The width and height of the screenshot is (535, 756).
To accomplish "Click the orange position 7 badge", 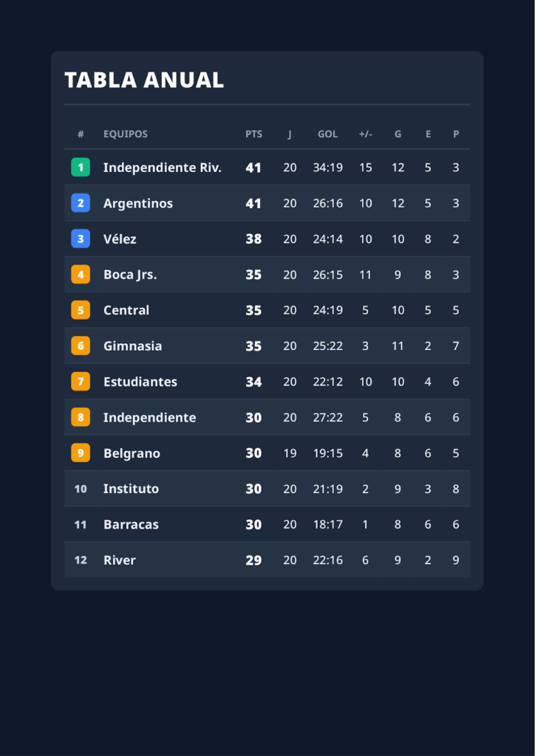I will tap(81, 382).
